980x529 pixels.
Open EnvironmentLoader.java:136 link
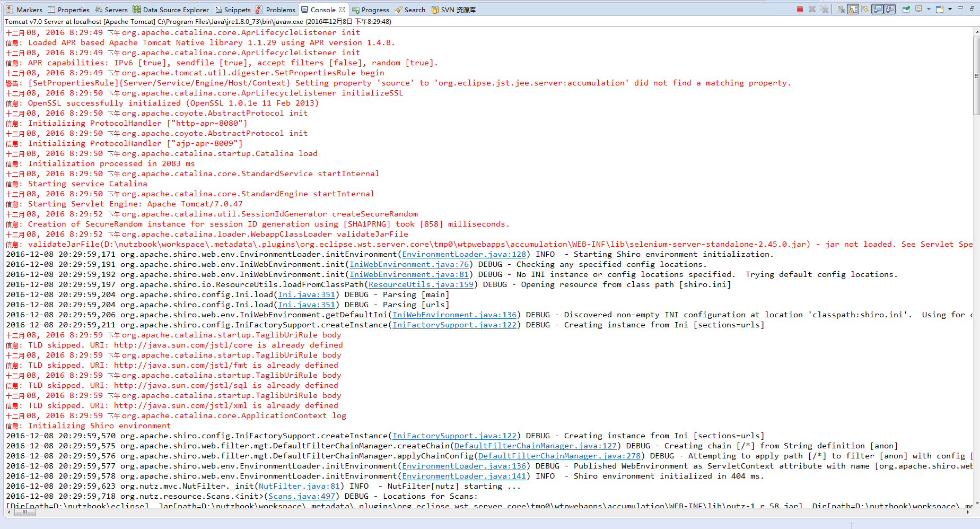pyautogui.click(x=464, y=466)
